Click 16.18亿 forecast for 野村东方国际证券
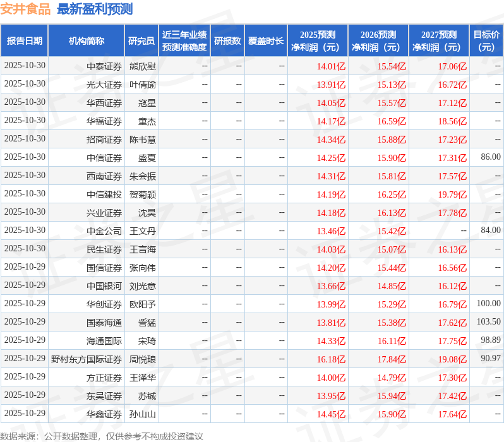This screenshot has width=504, height=442. pyautogui.click(x=331, y=359)
